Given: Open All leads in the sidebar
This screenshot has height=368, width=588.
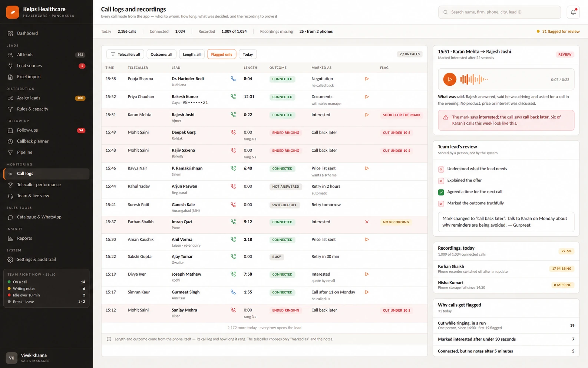Looking at the screenshot, I should click(46, 55).
